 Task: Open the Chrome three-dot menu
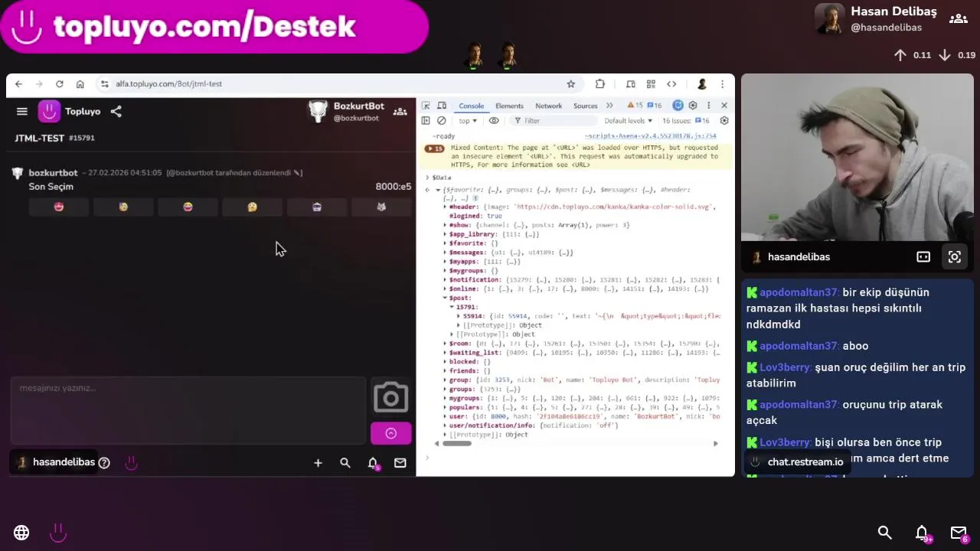(722, 84)
